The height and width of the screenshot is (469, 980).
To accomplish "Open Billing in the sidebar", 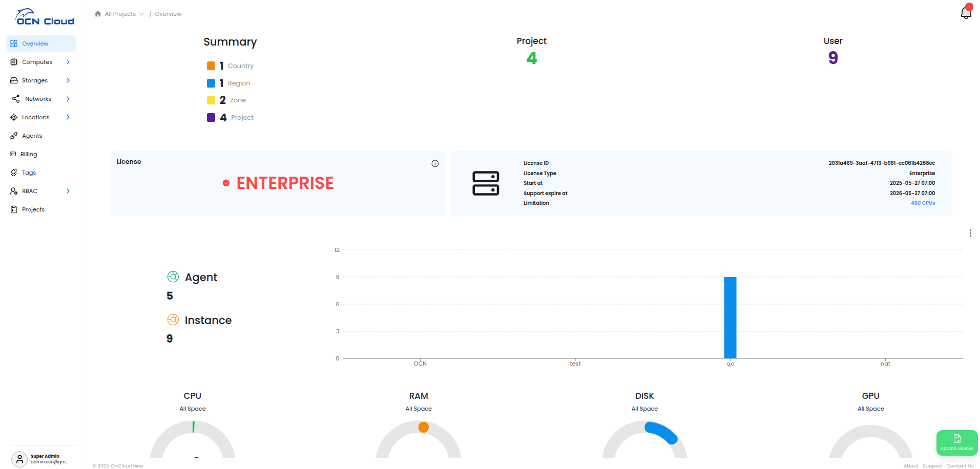I will 29,154.
